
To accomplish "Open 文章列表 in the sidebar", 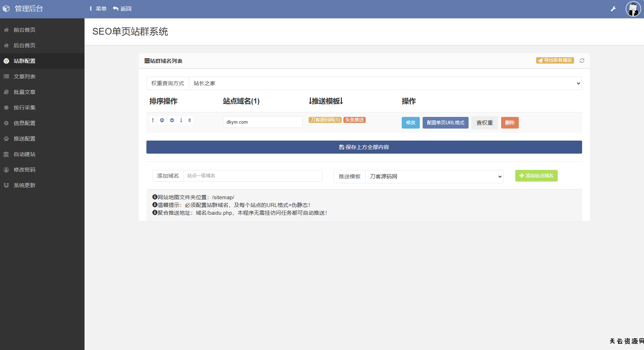I will (x=24, y=77).
